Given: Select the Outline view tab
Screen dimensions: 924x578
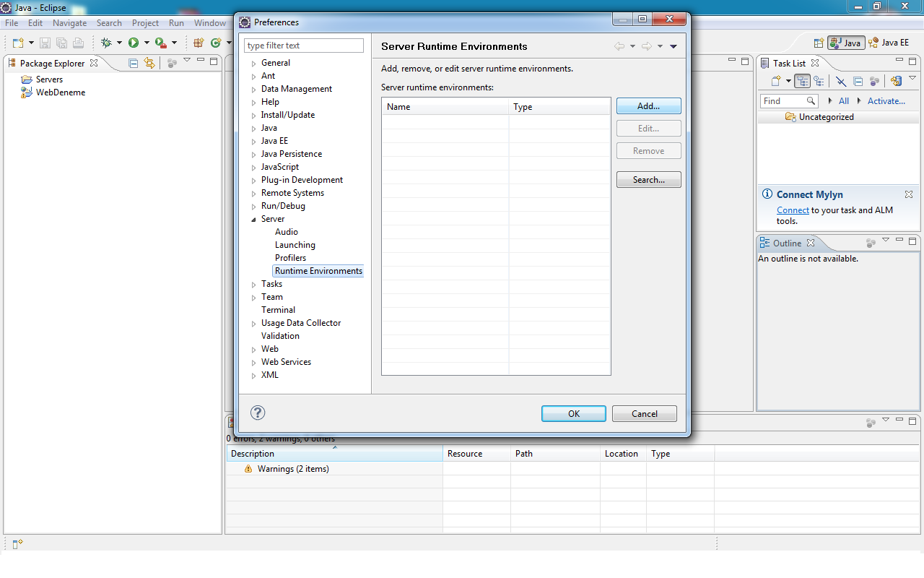Looking at the screenshot, I should pyautogui.click(x=787, y=243).
